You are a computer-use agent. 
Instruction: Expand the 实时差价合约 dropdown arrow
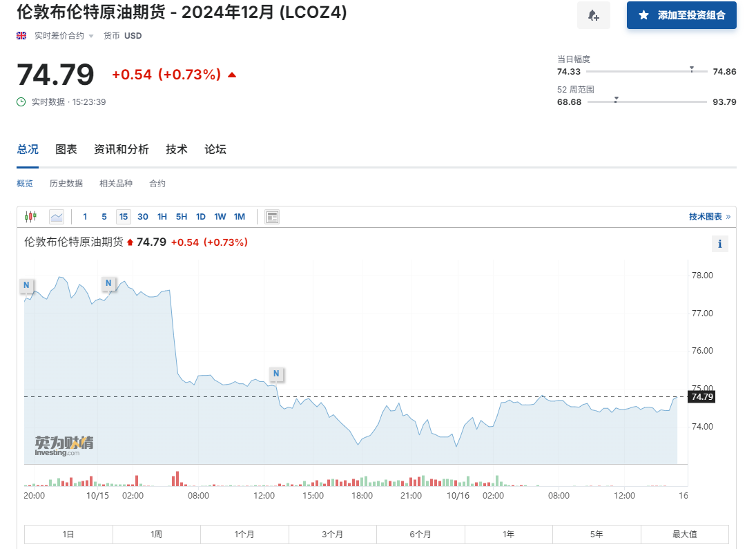(x=91, y=36)
